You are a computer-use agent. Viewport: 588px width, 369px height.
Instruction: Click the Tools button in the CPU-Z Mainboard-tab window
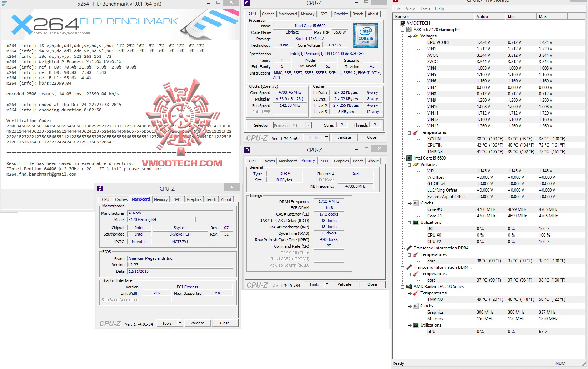(x=167, y=323)
